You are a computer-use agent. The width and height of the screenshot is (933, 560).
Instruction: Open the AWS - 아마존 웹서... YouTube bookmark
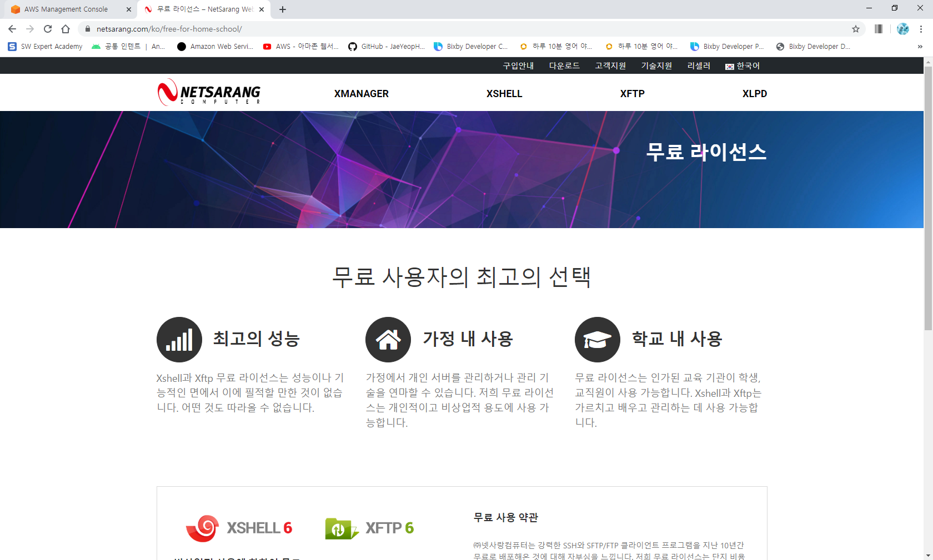pos(300,47)
